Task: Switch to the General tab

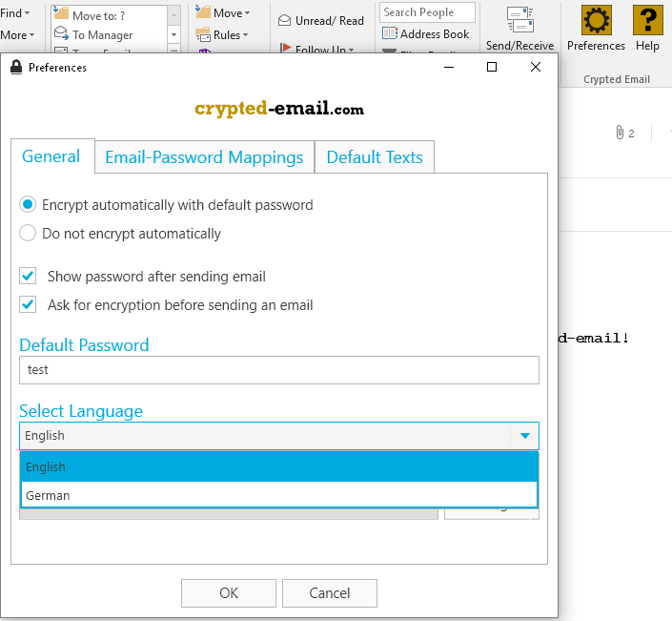Action: (x=51, y=156)
